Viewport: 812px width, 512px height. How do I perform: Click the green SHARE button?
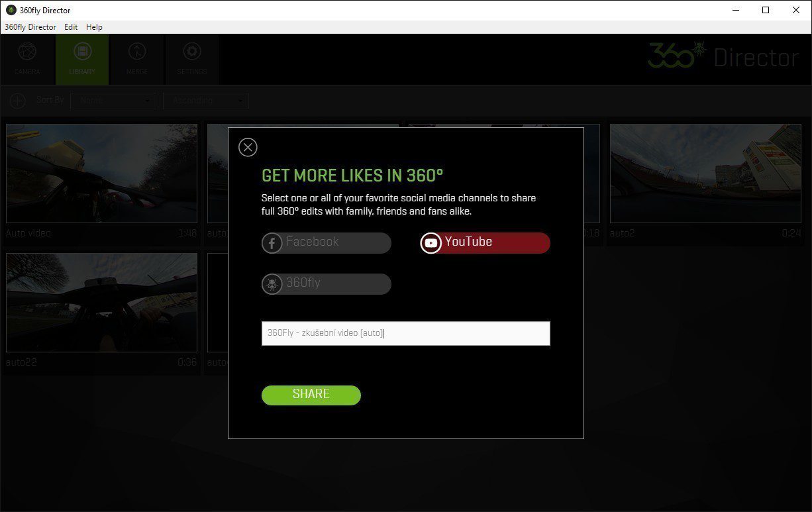(x=311, y=395)
